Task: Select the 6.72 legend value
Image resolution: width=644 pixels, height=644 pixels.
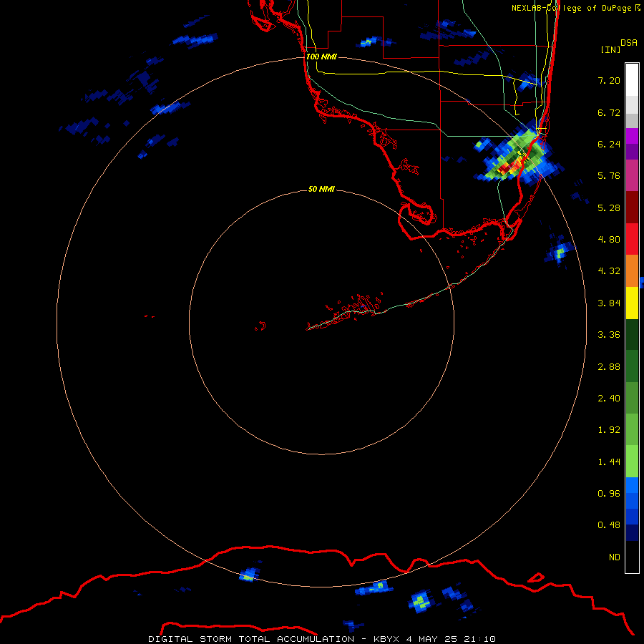Action: [x=609, y=112]
